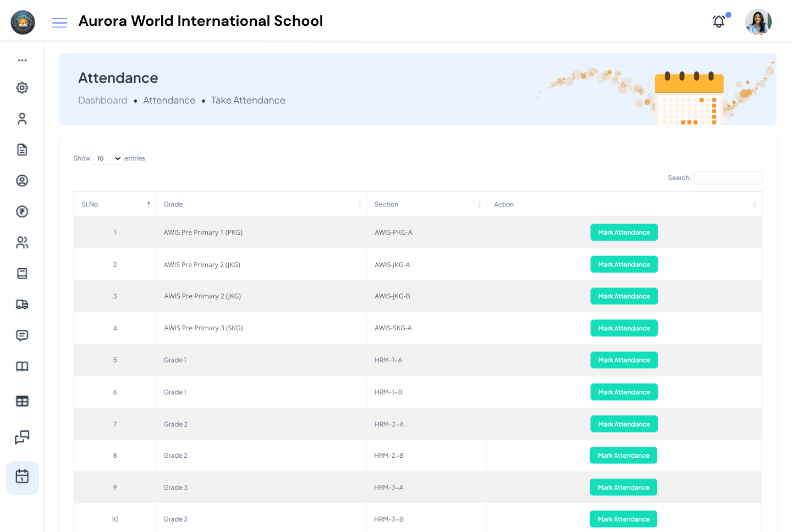792x532 pixels.
Task: Open the Show entries dropdown
Action: point(107,158)
